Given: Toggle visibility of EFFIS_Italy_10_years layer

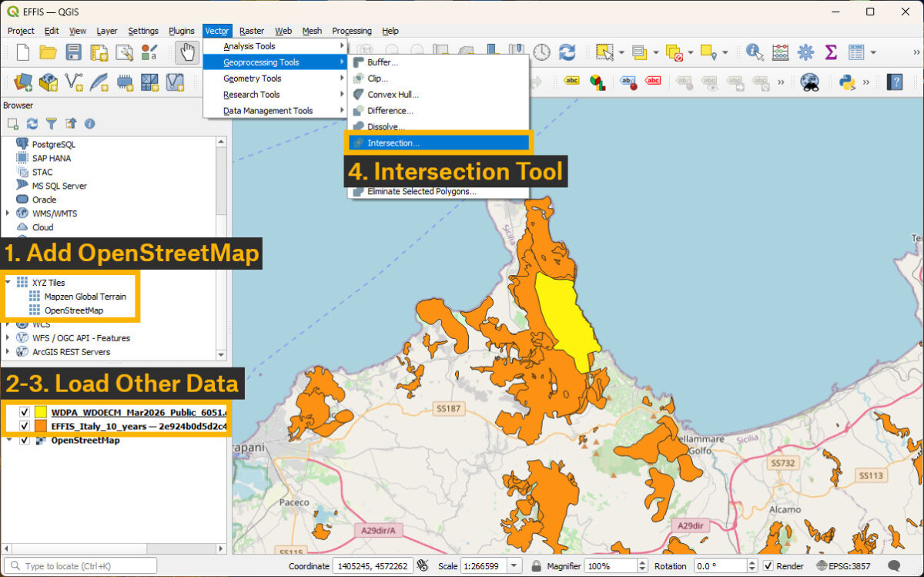Looking at the screenshot, I should (x=24, y=426).
